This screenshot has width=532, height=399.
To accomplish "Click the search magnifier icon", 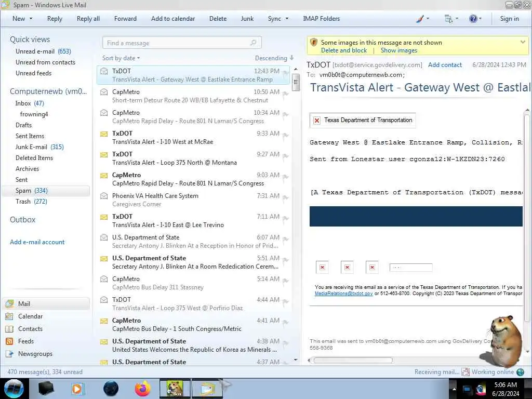I will pos(253,43).
